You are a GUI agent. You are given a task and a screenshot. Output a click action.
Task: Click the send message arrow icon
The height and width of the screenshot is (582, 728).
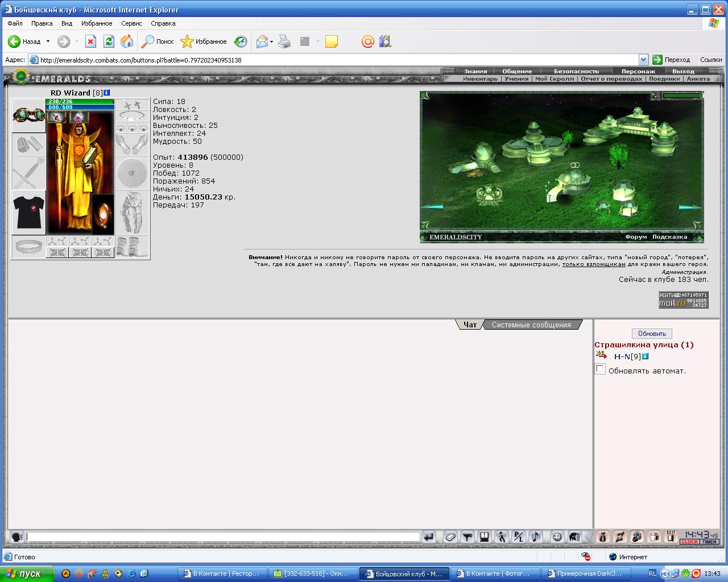429,537
